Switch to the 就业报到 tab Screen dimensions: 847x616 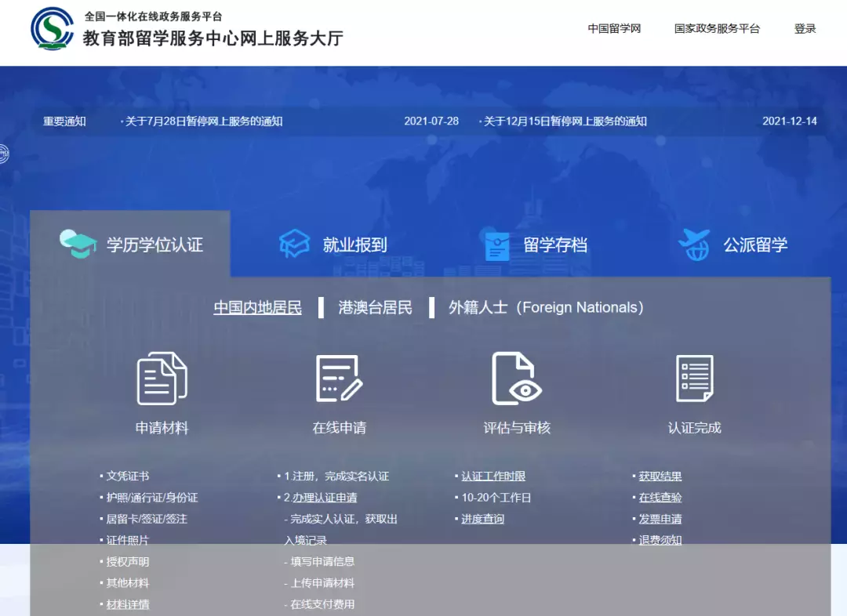(354, 245)
